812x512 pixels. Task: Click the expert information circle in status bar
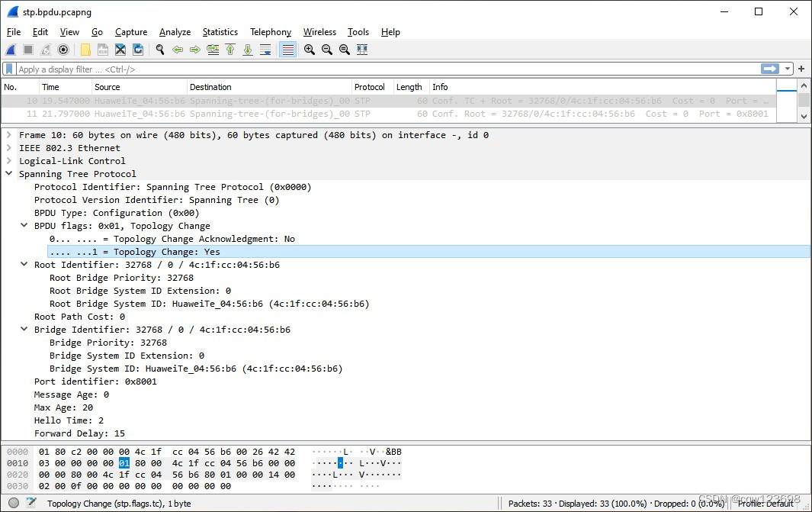click(x=14, y=503)
